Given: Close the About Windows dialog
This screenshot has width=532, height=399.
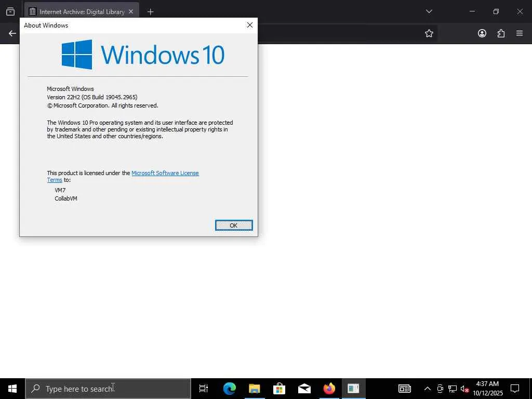Looking at the screenshot, I should pos(250,25).
